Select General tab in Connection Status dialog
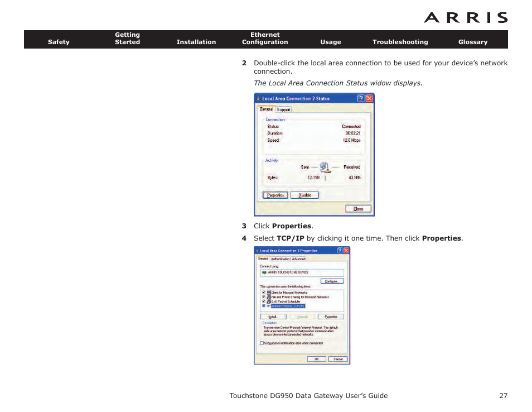The image size is (532, 412). [x=266, y=109]
